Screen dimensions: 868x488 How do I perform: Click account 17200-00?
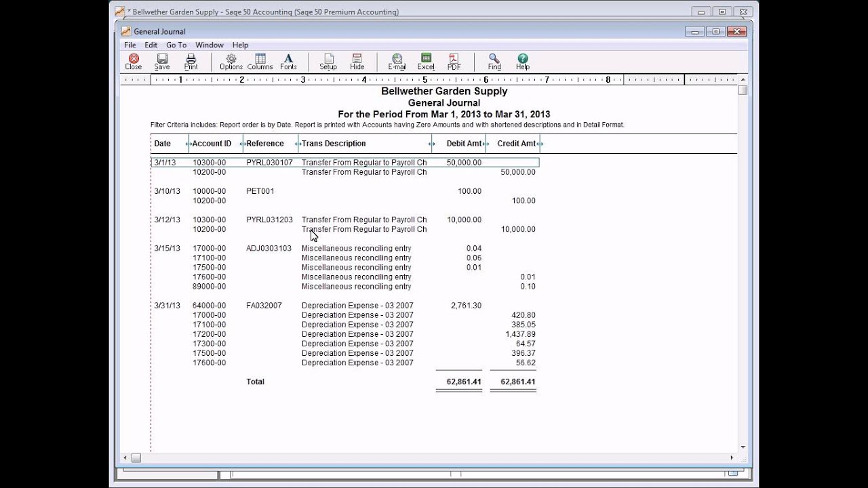coord(210,334)
